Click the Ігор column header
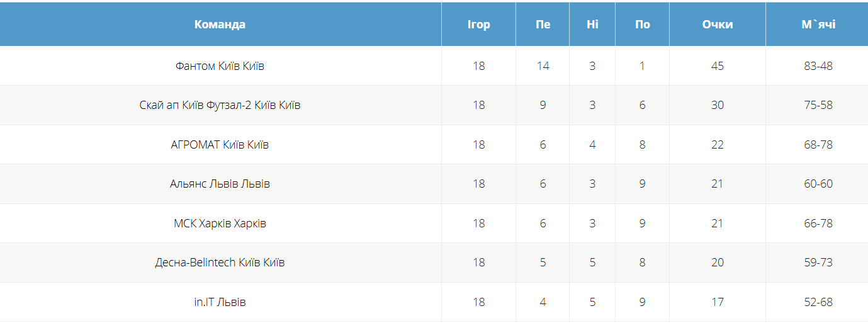This screenshot has height=323, width=868. (x=478, y=25)
